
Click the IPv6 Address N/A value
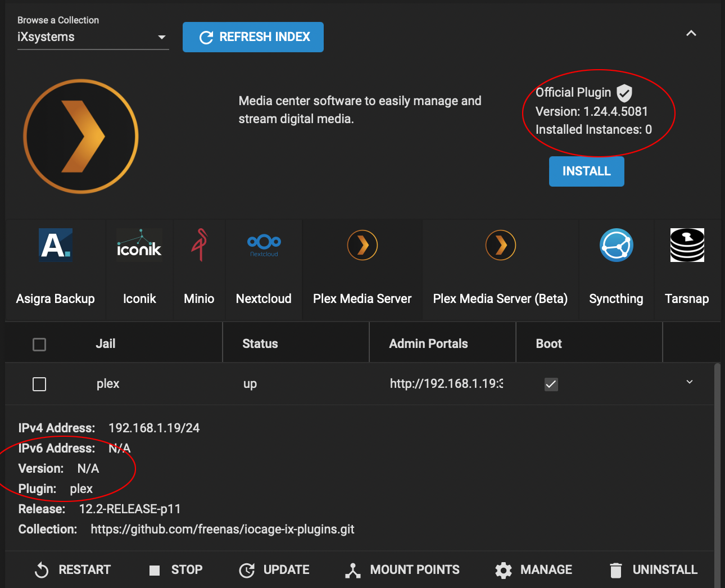120,449
